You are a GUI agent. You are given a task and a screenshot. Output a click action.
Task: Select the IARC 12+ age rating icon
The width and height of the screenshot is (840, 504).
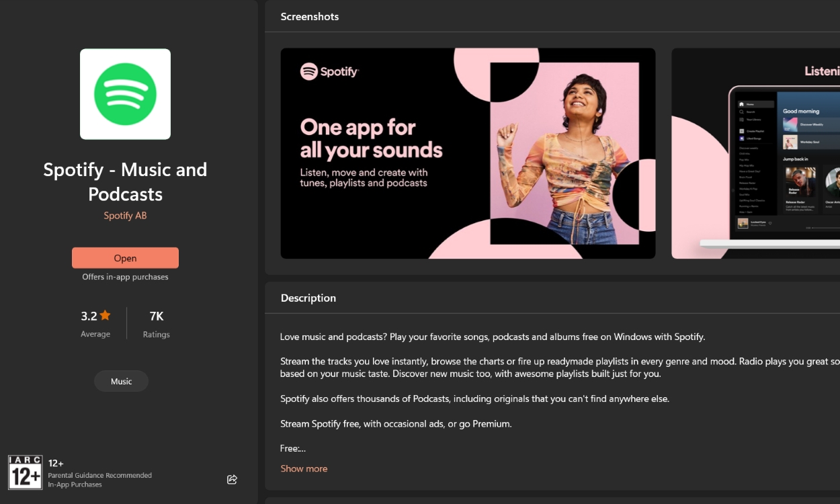tap(25, 473)
